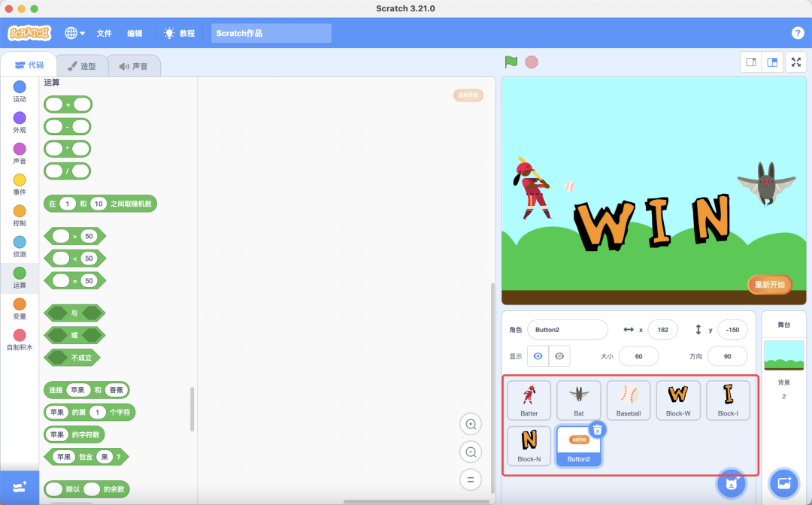The width and height of the screenshot is (812, 505).
Task: Select the Batter sprite
Action: point(529,400)
